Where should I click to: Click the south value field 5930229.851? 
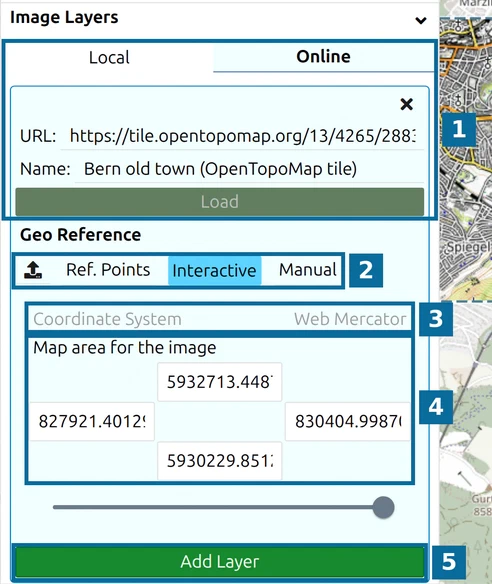coord(220,461)
